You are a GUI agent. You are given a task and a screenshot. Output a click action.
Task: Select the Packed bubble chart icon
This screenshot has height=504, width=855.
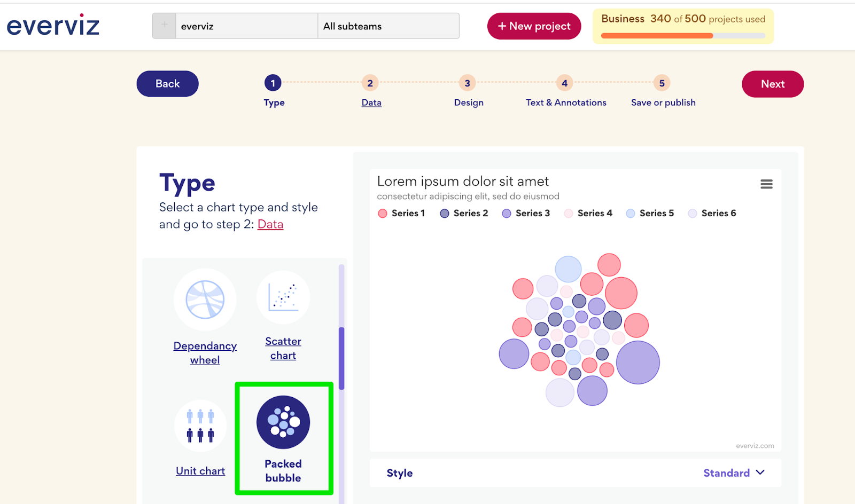(283, 422)
